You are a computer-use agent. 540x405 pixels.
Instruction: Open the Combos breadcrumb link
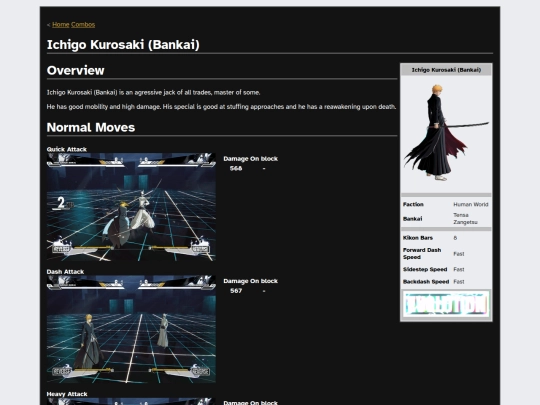coord(83,24)
